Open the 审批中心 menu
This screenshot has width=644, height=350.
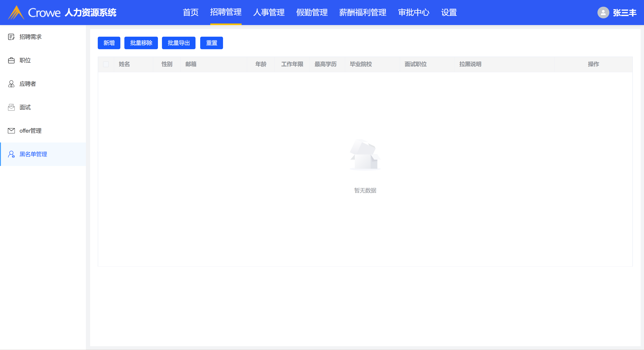click(414, 13)
